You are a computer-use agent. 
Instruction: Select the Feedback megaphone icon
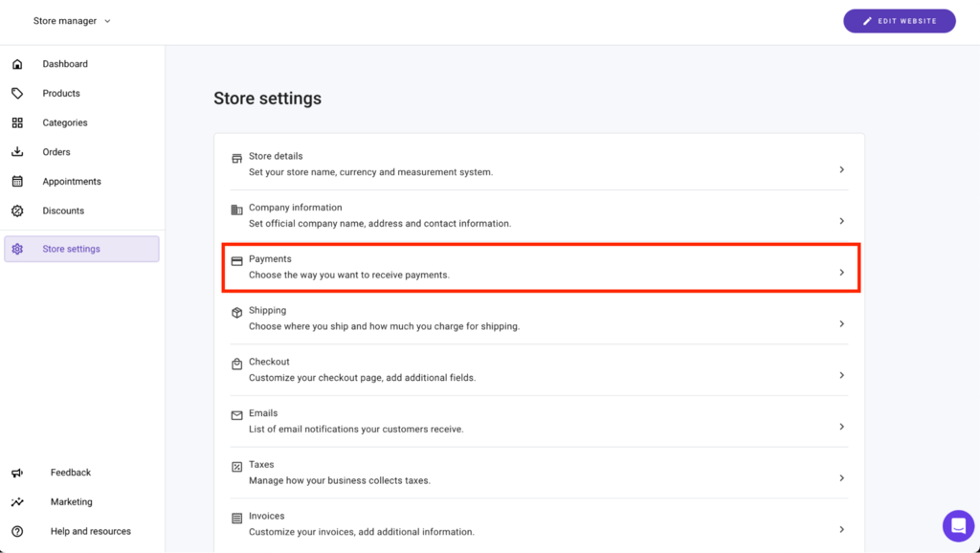click(x=17, y=472)
